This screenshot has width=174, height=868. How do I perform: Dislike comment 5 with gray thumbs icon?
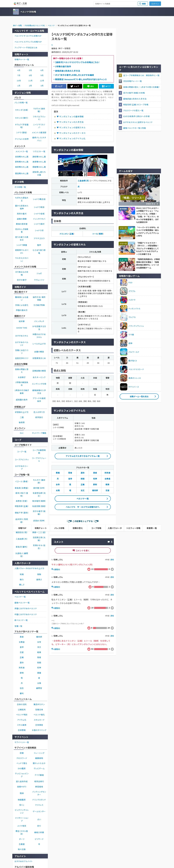[112, 569]
